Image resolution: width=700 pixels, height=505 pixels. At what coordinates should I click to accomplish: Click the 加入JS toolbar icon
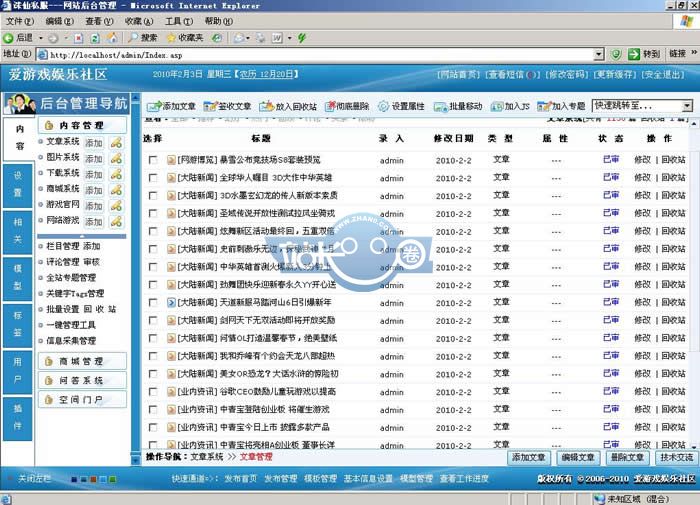pos(497,106)
